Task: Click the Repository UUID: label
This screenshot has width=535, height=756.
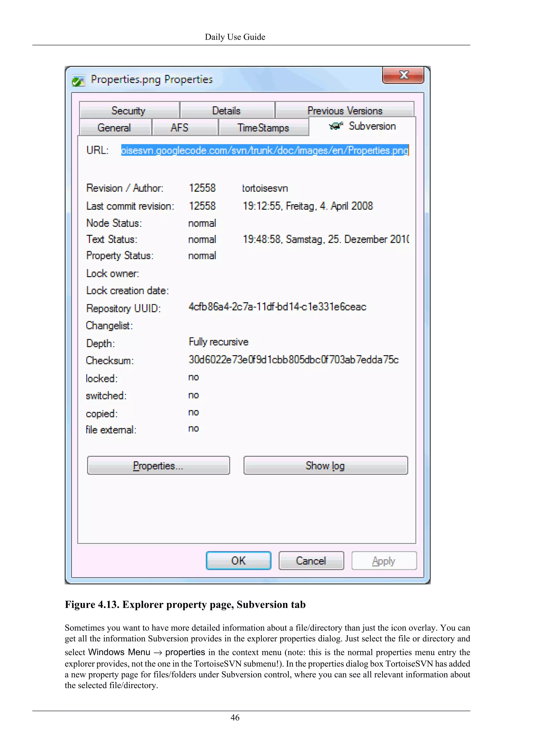Action: point(124,309)
